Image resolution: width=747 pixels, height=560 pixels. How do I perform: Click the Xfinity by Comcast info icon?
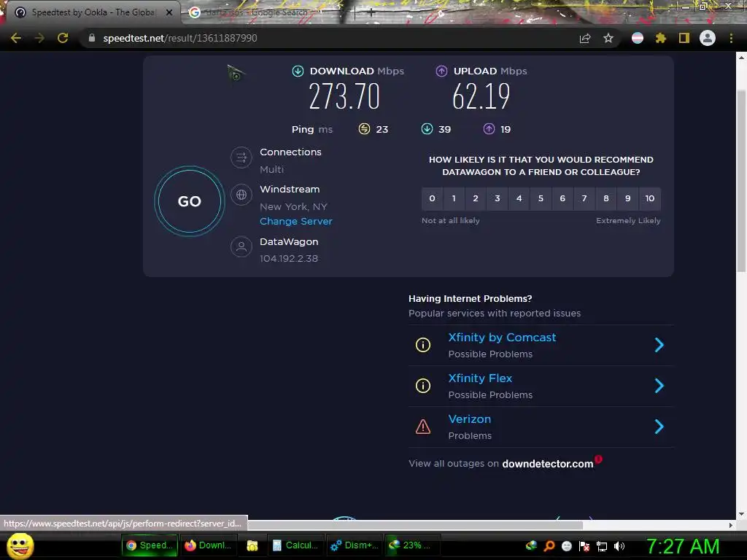[423, 345]
